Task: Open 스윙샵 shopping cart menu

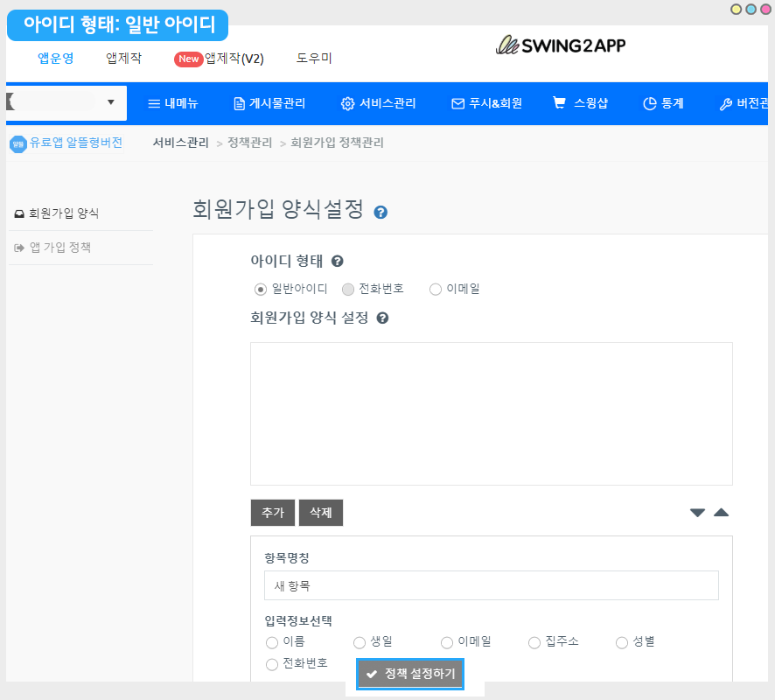Action: 580,103
